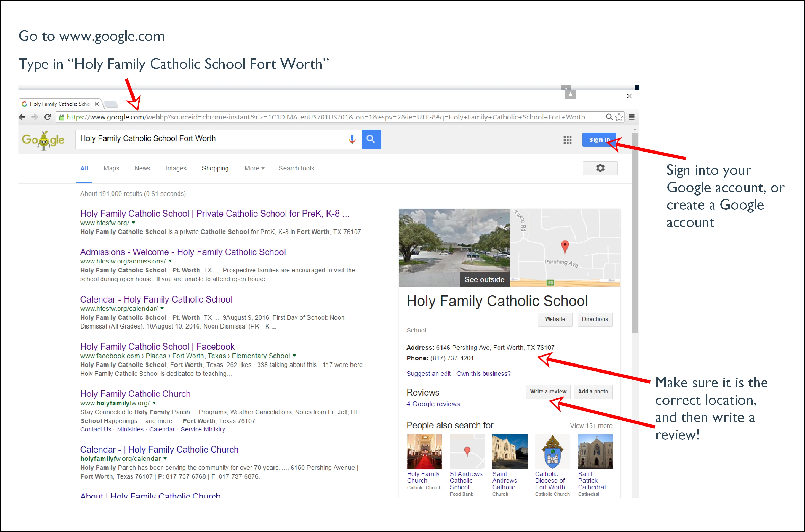Click the Write a review button
This screenshot has width=805, height=532.
tap(548, 392)
